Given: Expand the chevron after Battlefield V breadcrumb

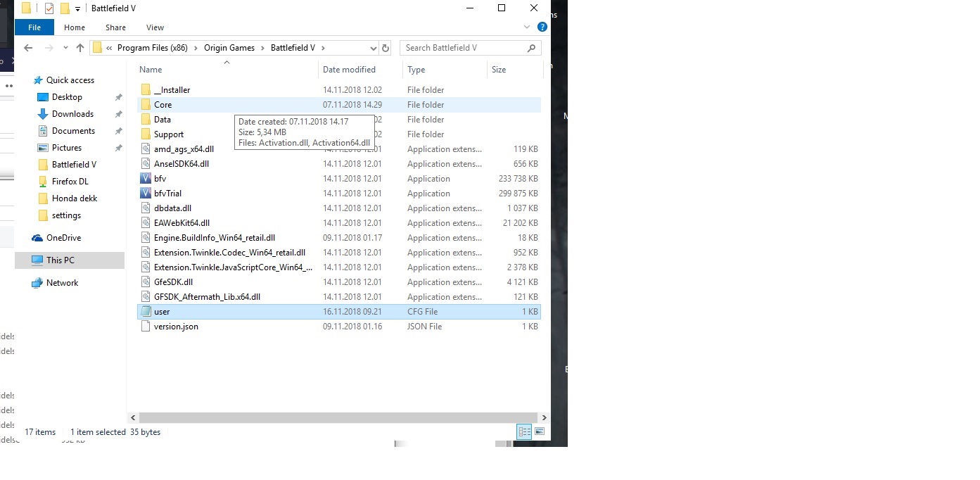Looking at the screenshot, I should (x=323, y=48).
